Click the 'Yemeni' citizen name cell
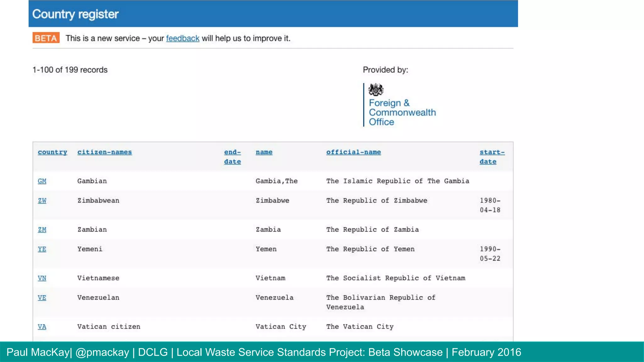The image size is (644, 362). pos(90,249)
